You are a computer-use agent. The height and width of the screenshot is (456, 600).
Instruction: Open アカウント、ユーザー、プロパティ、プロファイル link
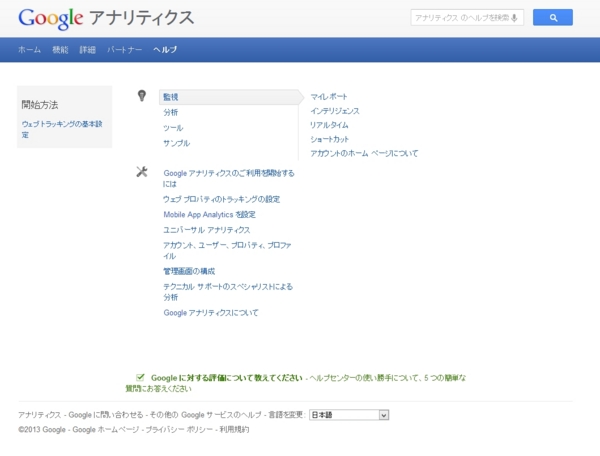coord(227,251)
